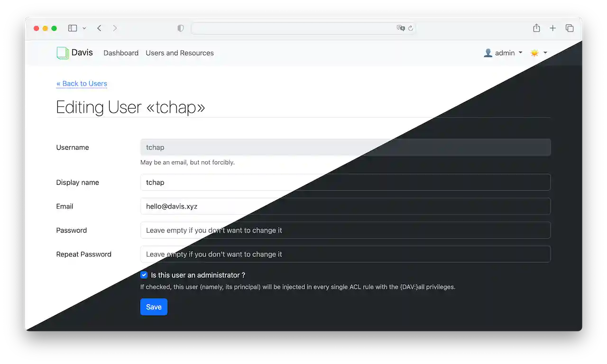Go to the Dashboard menu item
Screen dimensions: 607x364
[121, 53]
